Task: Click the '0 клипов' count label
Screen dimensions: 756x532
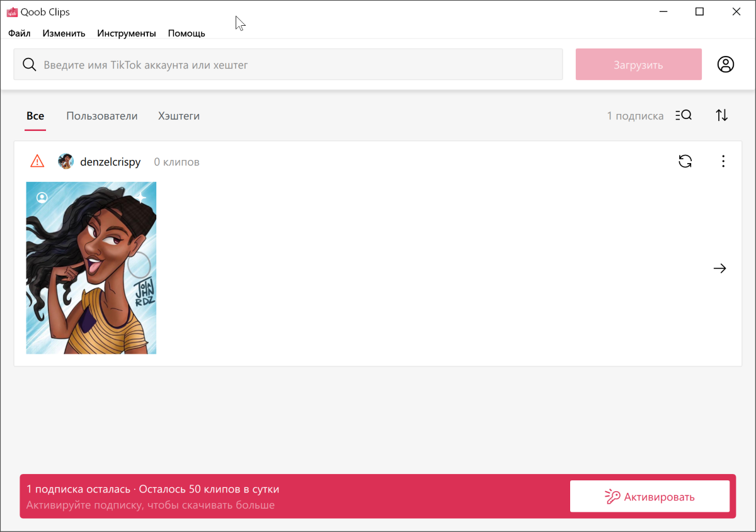Action: pyautogui.click(x=177, y=162)
